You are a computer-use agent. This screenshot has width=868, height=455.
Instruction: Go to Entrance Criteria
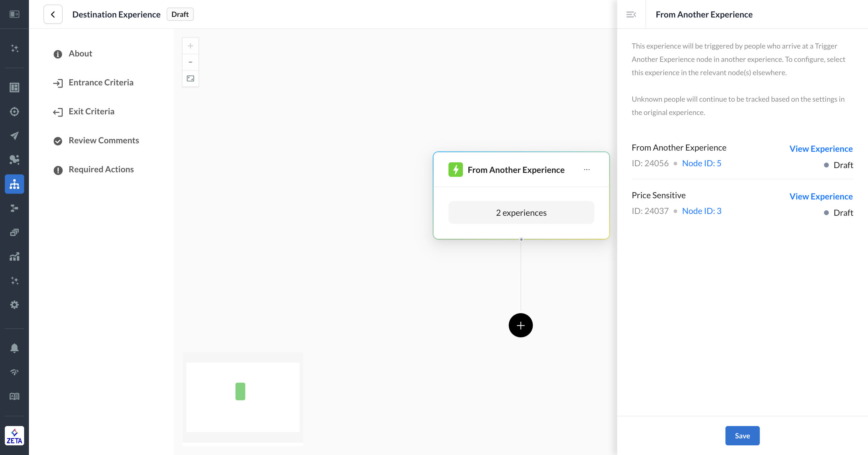click(x=101, y=83)
